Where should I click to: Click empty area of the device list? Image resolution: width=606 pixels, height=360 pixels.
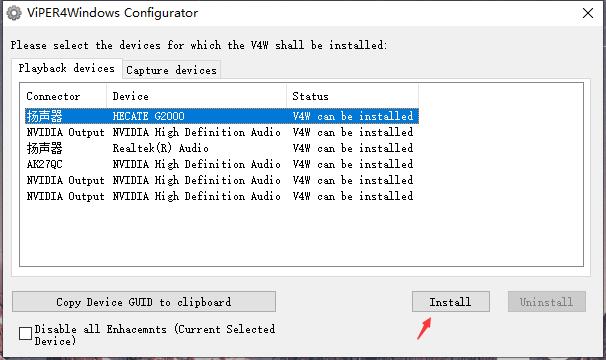tap(301, 236)
